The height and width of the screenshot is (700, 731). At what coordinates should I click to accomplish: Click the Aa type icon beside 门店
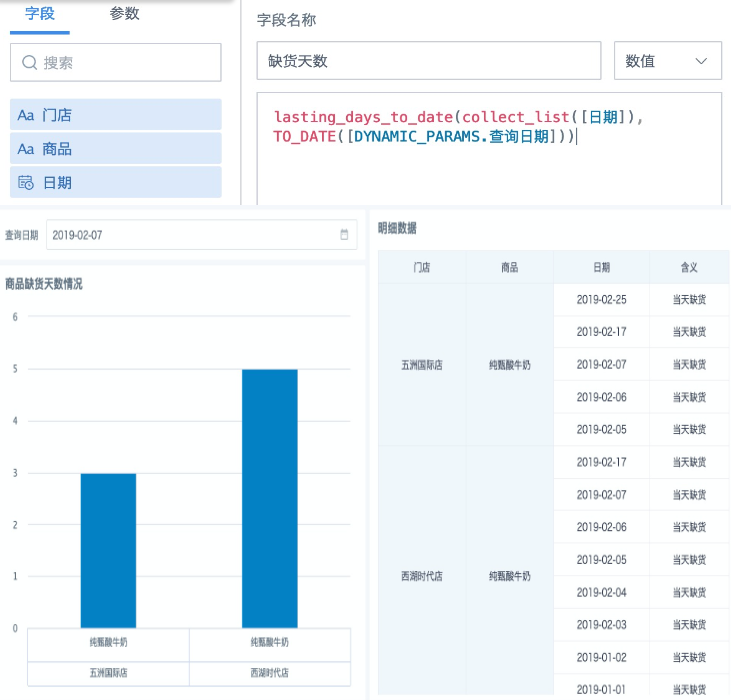point(26,115)
